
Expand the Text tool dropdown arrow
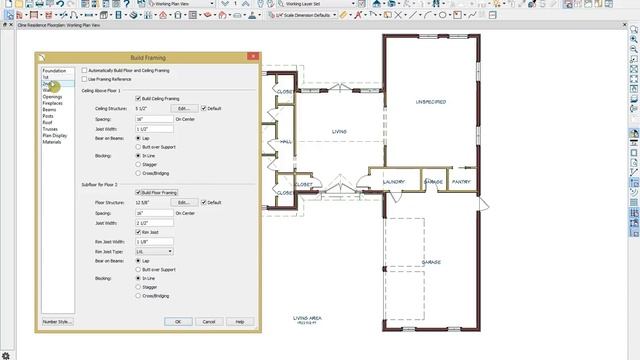pyautogui.click(x=364, y=16)
